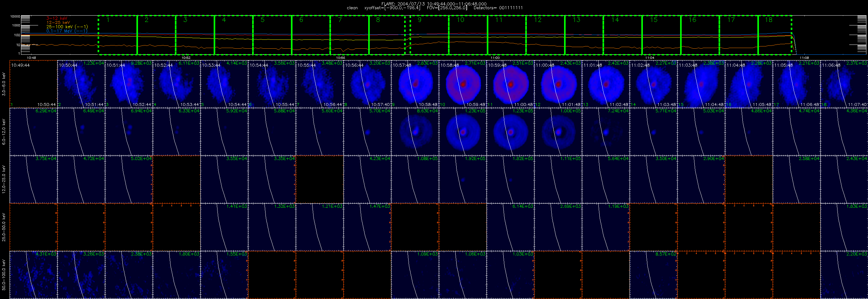Click the Detectors= 001111111 text
Screen dimensions: 868x299
pyautogui.click(x=498, y=8)
